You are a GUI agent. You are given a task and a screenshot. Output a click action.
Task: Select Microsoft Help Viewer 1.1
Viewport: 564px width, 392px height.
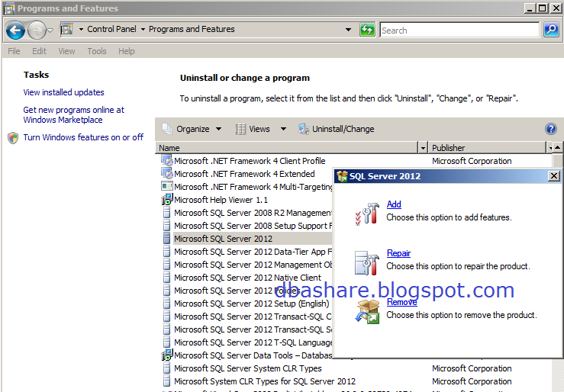pos(221,200)
